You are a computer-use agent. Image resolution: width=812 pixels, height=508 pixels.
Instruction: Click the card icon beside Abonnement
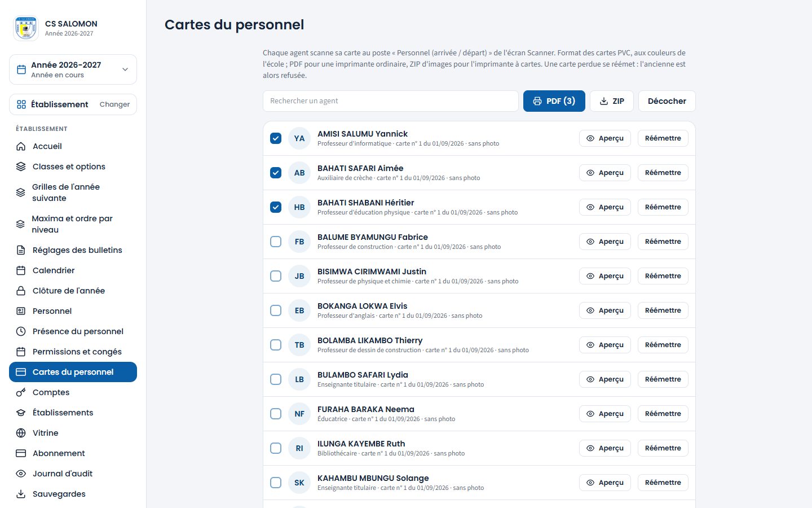[x=21, y=453]
